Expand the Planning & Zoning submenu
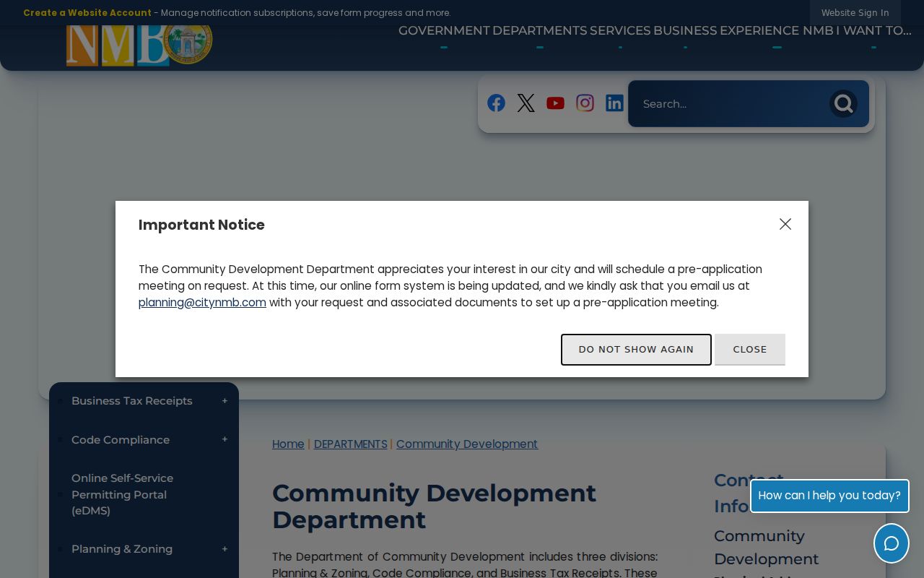The height and width of the screenshot is (578, 924). coord(225,549)
